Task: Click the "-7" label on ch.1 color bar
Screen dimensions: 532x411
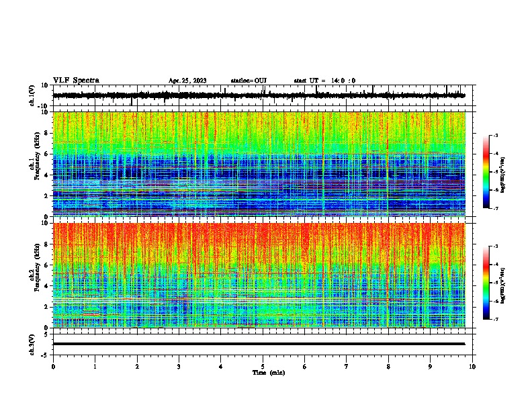Action: [x=495, y=208]
